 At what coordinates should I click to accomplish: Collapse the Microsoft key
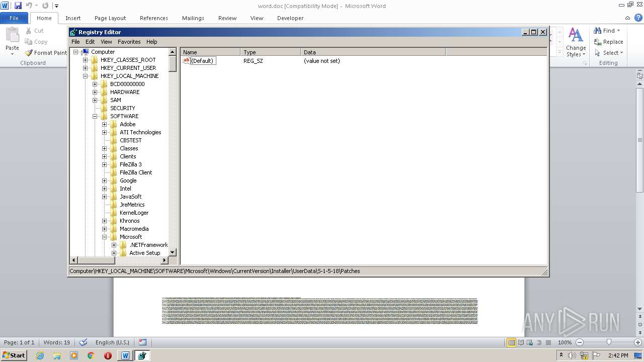tap(104, 237)
